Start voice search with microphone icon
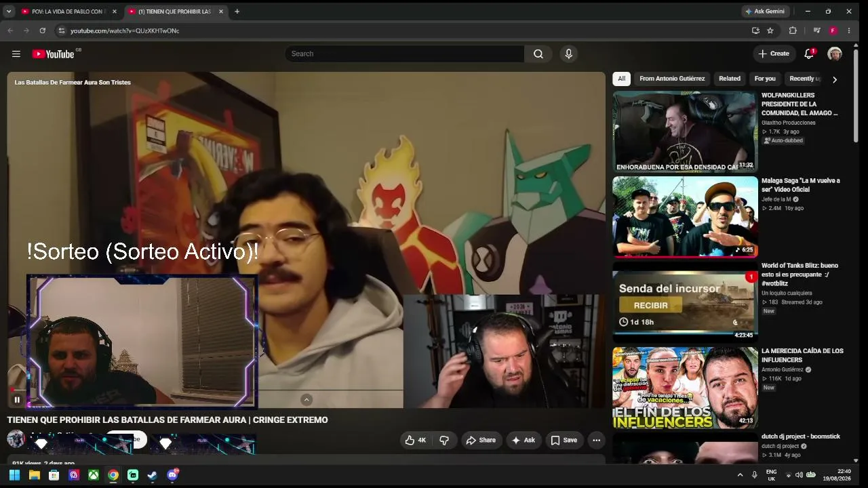 click(x=568, y=54)
